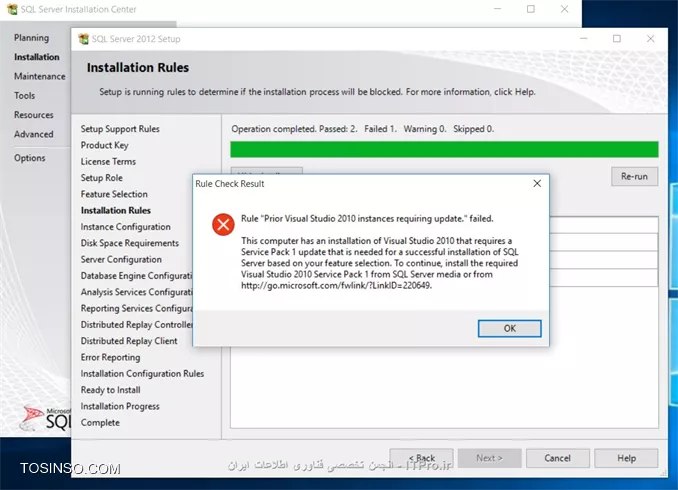
Task: Click Instance Configuration step
Action: [x=125, y=227]
